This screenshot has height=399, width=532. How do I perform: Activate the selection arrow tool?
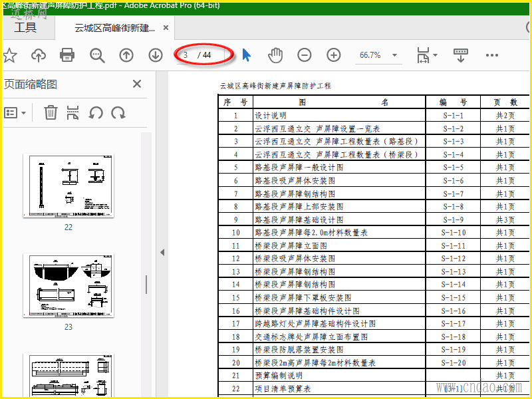tap(246, 55)
